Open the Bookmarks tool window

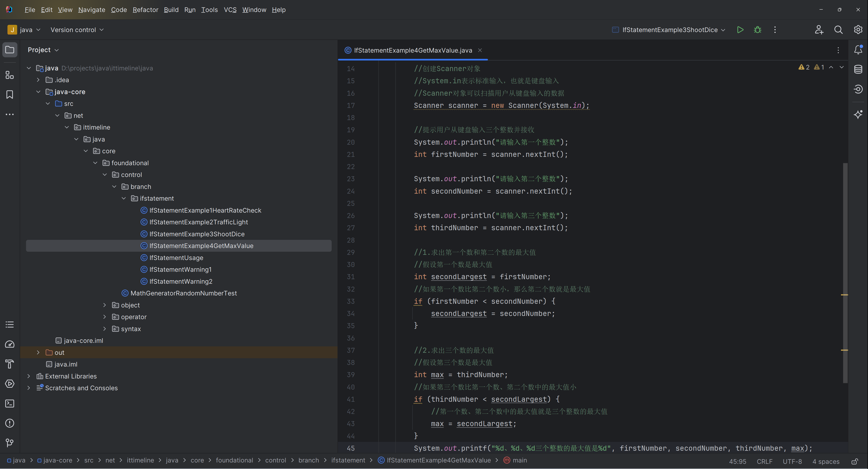[x=10, y=95]
